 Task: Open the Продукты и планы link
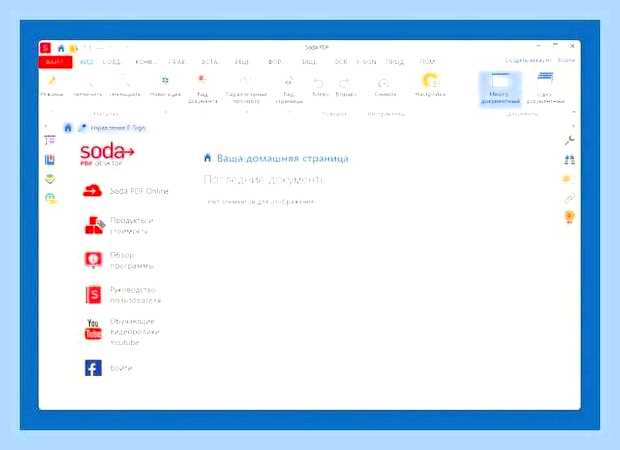131,225
